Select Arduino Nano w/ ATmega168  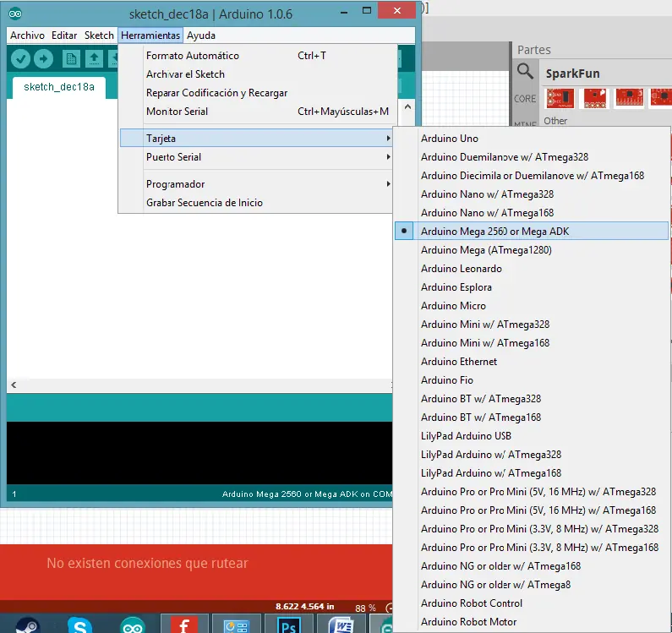(532, 213)
